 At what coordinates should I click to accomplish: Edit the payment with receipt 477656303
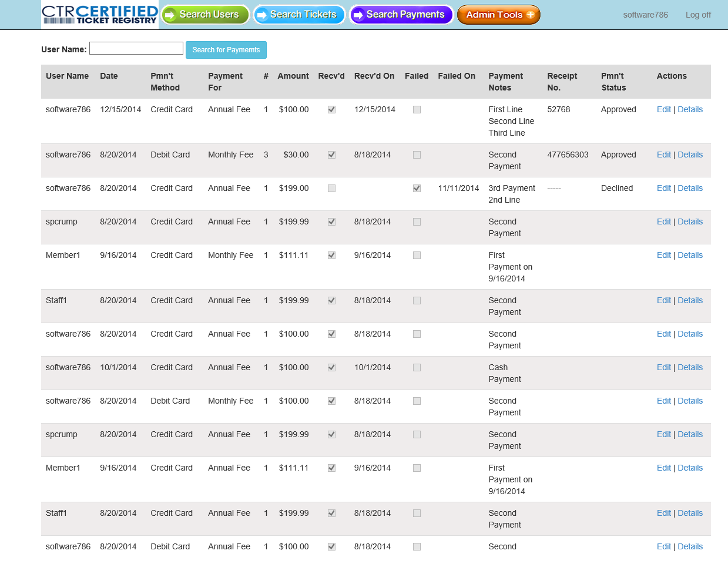663,155
